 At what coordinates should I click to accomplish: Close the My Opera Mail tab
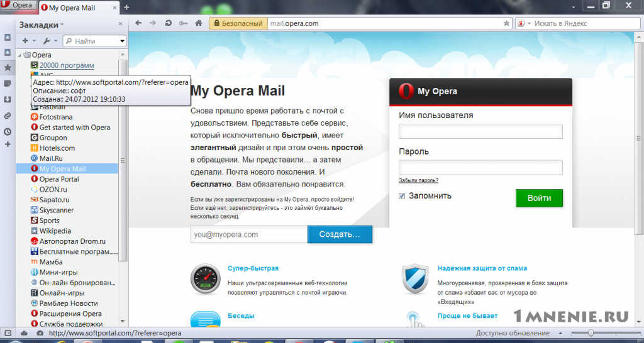[x=114, y=8]
